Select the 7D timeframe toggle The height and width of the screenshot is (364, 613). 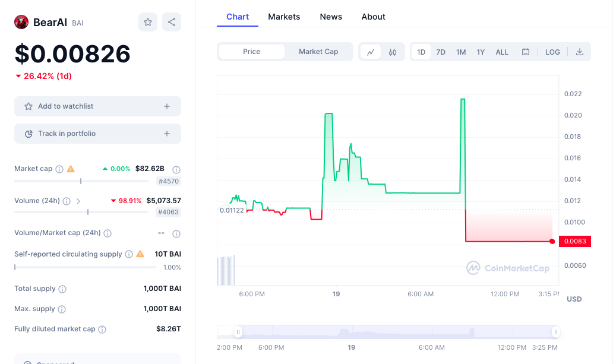click(x=441, y=52)
